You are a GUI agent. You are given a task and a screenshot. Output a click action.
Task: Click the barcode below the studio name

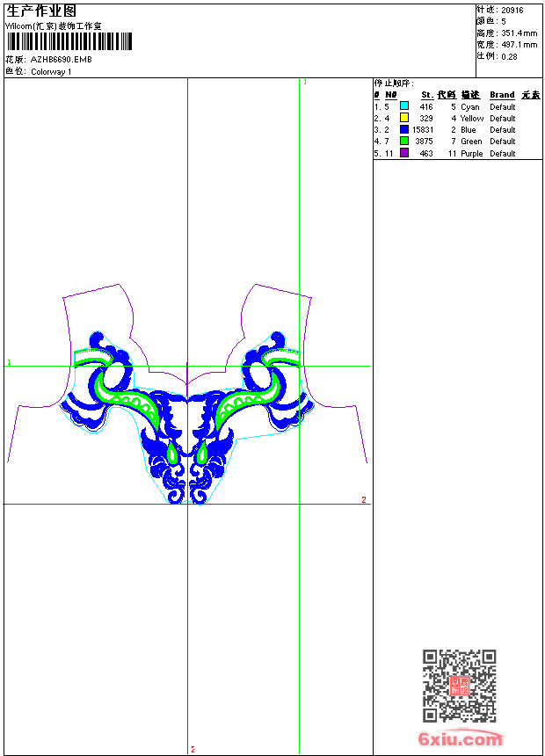tap(69, 41)
